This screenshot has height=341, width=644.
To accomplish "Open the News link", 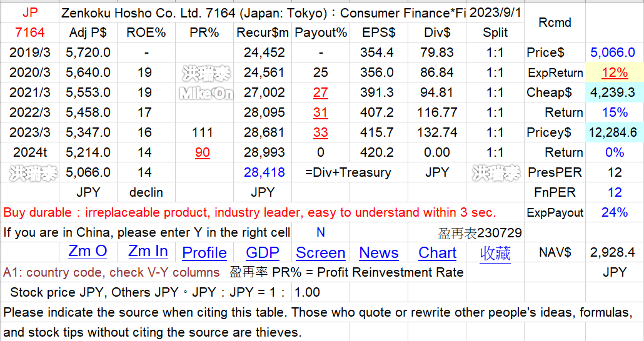I will click(379, 253).
